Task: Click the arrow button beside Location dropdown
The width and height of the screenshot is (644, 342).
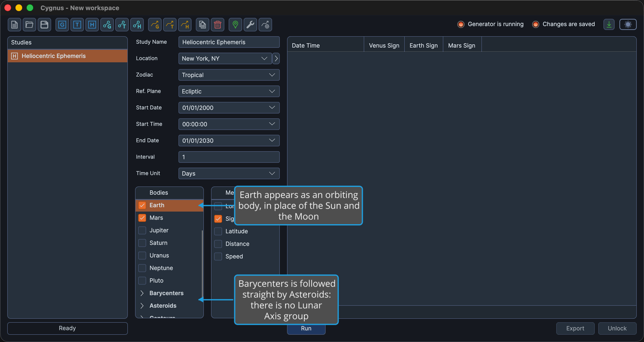Action: (x=276, y=58)
